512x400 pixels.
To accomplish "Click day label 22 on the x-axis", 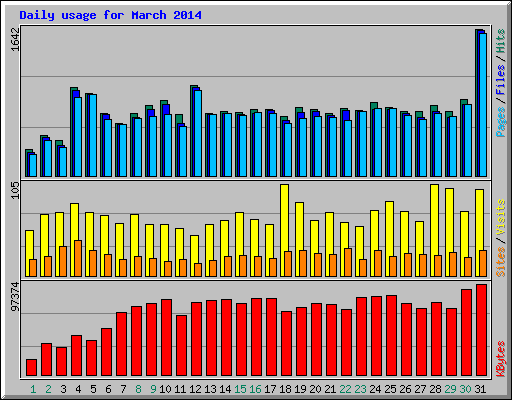I will (x=345, y=389).
